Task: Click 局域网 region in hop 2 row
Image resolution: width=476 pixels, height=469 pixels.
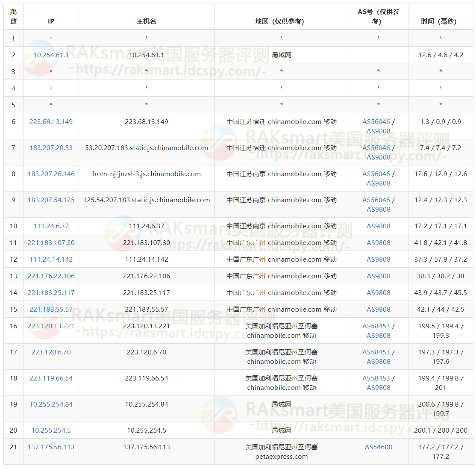Action: (x=282, y=55)
